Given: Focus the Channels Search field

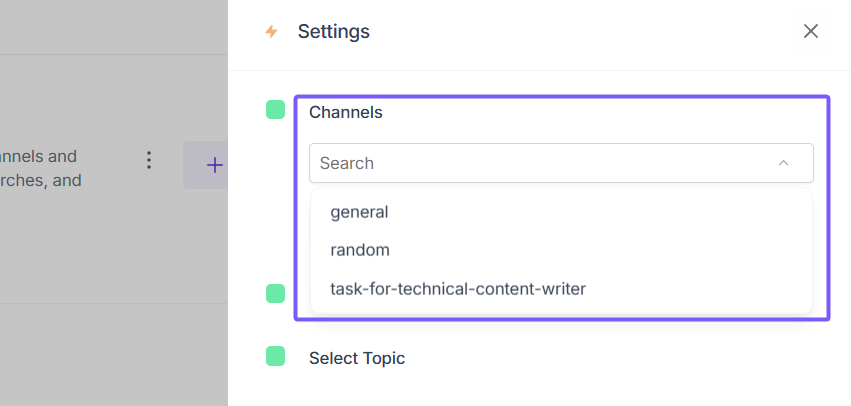Looking at the screenshot, I should tap(540, 163).
